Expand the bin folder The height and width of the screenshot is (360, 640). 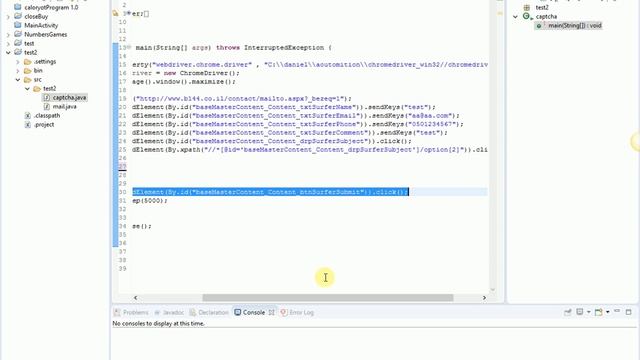tap(18, 71)
